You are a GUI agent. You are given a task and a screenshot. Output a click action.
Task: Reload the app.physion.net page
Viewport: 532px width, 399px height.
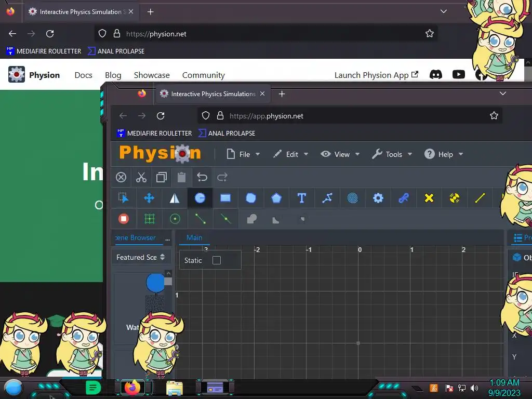(161, 116)
